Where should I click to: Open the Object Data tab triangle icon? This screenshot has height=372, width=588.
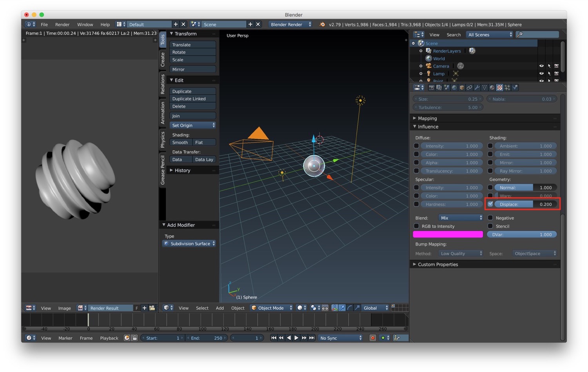[485, 88]
